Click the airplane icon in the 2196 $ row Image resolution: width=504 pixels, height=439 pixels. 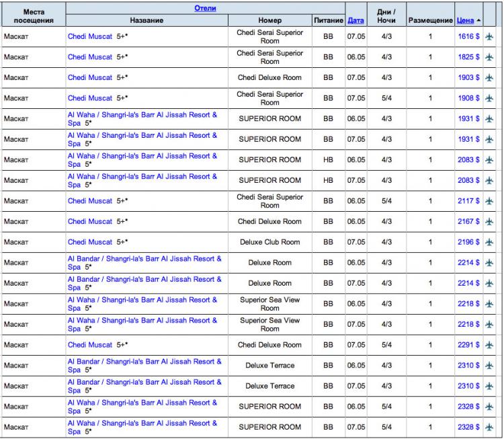click(489, 242)
